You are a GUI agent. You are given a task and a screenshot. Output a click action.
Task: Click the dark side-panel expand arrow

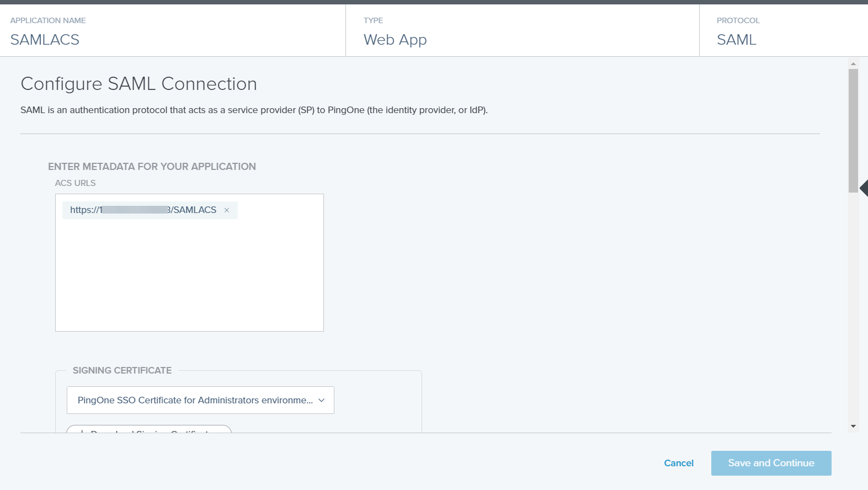coord(864,188)
